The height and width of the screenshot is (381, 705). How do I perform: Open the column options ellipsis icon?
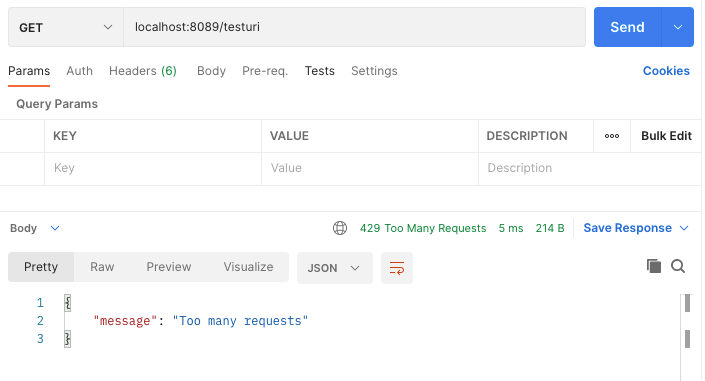click(x=612, y=136)
